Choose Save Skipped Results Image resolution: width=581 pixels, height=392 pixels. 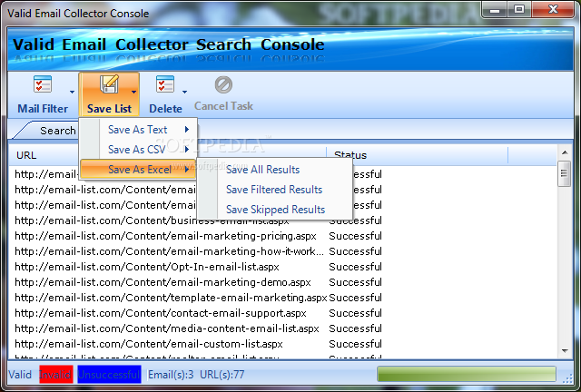[275, 210]
